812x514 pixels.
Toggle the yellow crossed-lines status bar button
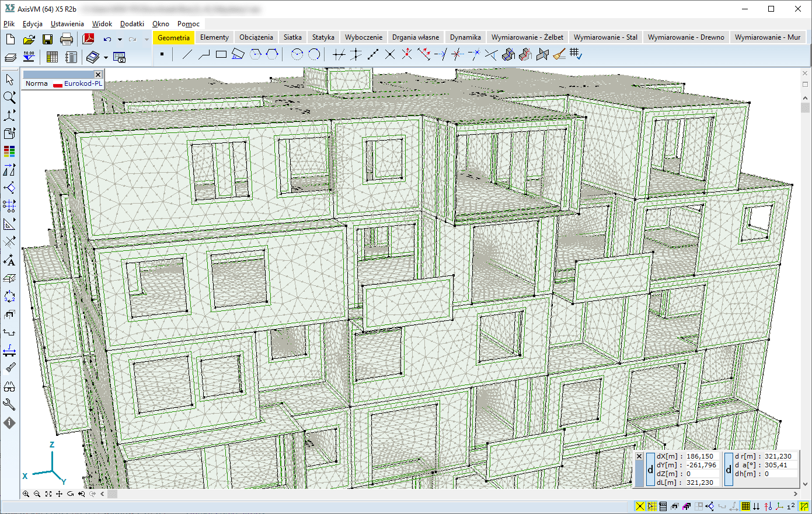coord(640,506)
